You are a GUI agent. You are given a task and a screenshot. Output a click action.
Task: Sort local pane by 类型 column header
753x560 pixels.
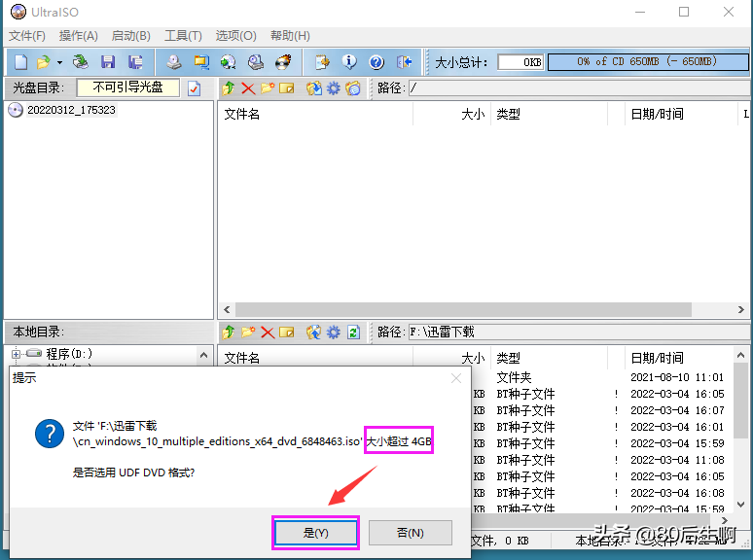(x=550, y=358)
